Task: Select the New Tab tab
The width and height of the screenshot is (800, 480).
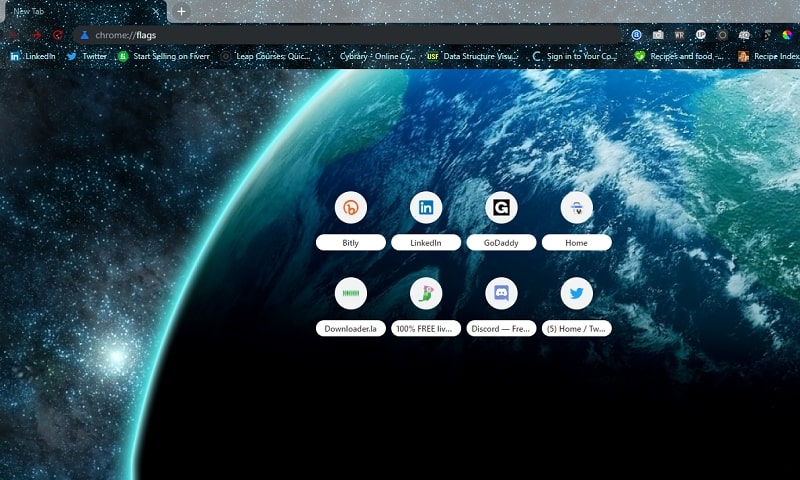Action: point(84,12)
